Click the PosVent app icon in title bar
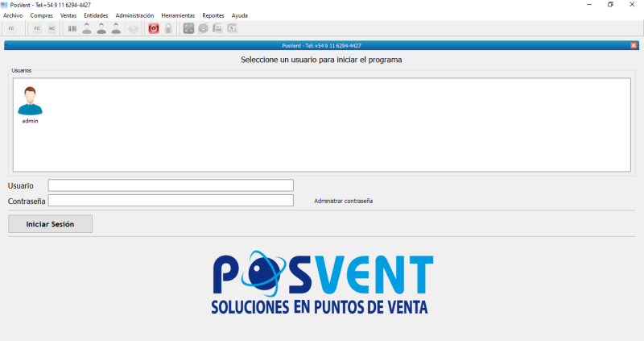Viewport: 644px width, 341px height. (4, 5)
